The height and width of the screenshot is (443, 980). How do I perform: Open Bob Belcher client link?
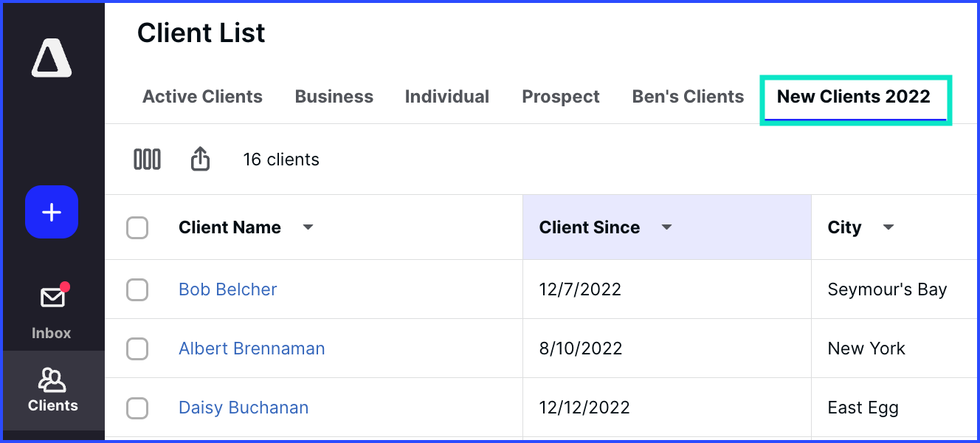pos(228,289)
